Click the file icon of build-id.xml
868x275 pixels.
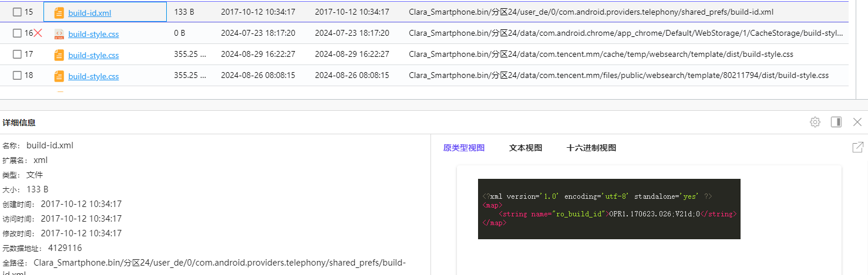pyautogui.click(x=59, y=12)
